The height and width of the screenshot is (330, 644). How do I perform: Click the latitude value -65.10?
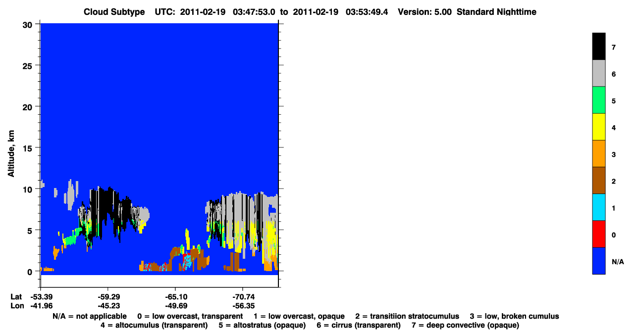175,296
